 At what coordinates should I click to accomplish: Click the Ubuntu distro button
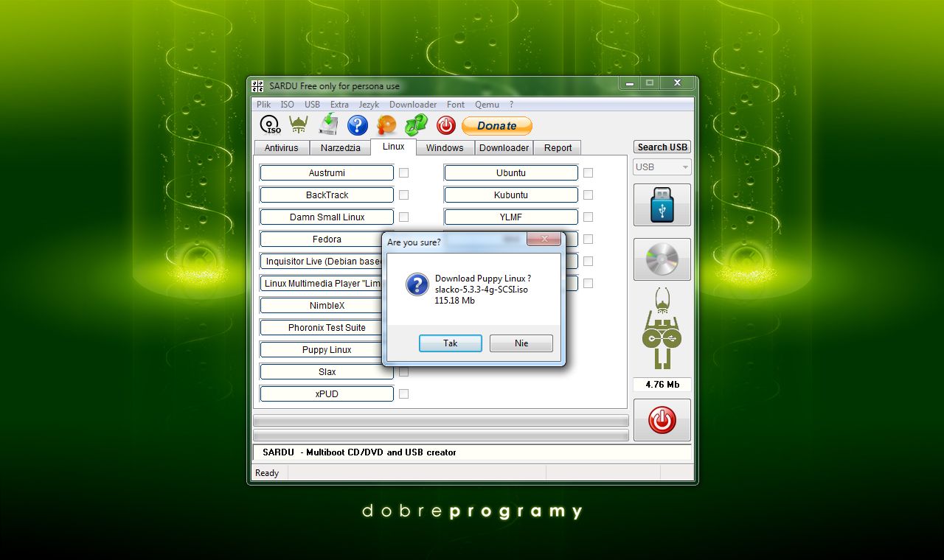pos(511,172)
